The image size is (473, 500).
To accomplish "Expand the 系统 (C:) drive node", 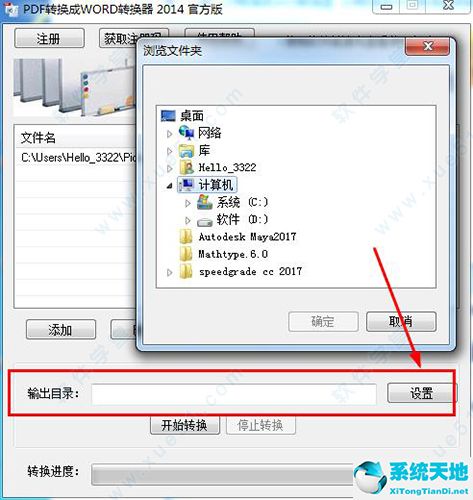I will [x=188, y=203].
